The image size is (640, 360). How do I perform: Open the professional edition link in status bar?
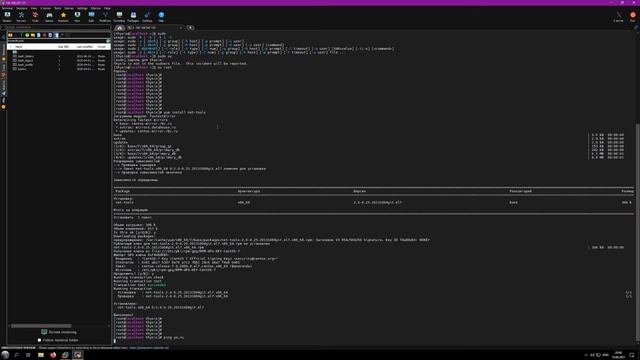149,348
